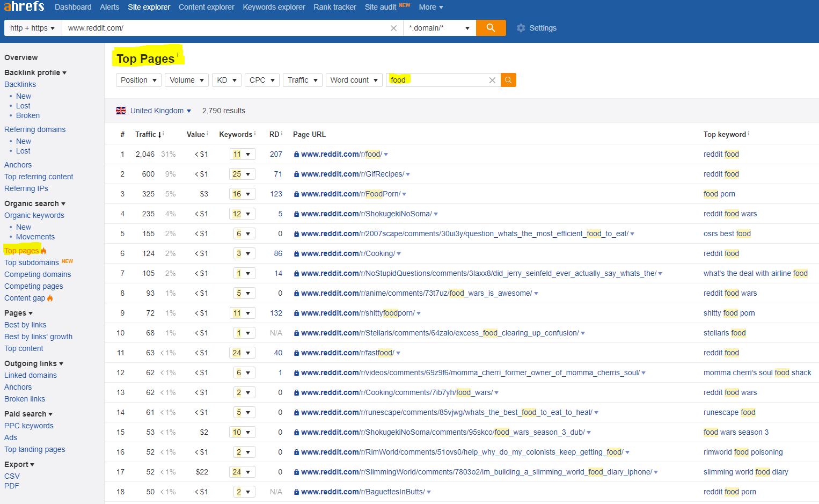Open Top subdomains sidebar link
The height and width of the screenshot is (504, 819).
pyautogui.click(x=32, y=262)
